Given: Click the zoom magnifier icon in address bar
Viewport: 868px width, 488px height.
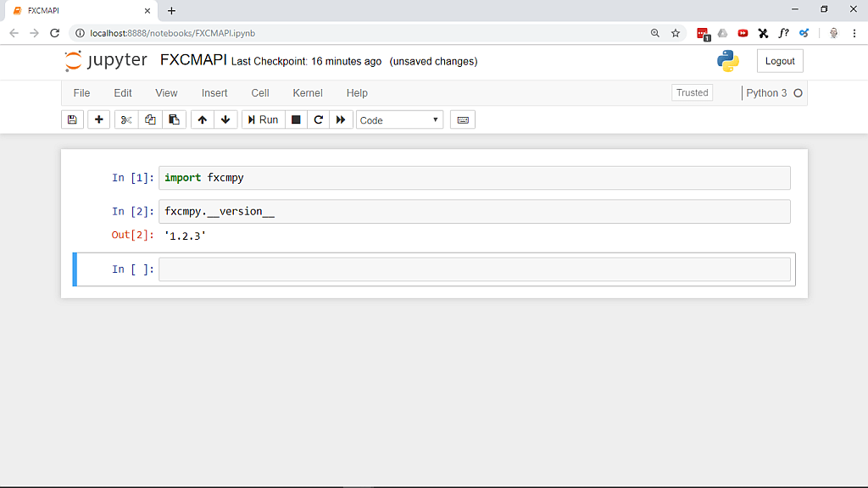Looking at the screenshot, I should coord(655,33).
